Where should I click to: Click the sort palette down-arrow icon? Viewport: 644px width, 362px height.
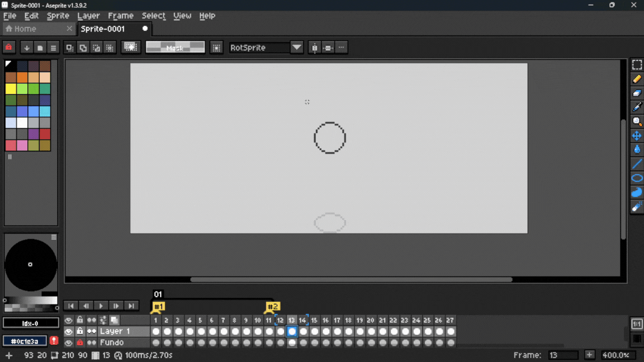point(27,47)
